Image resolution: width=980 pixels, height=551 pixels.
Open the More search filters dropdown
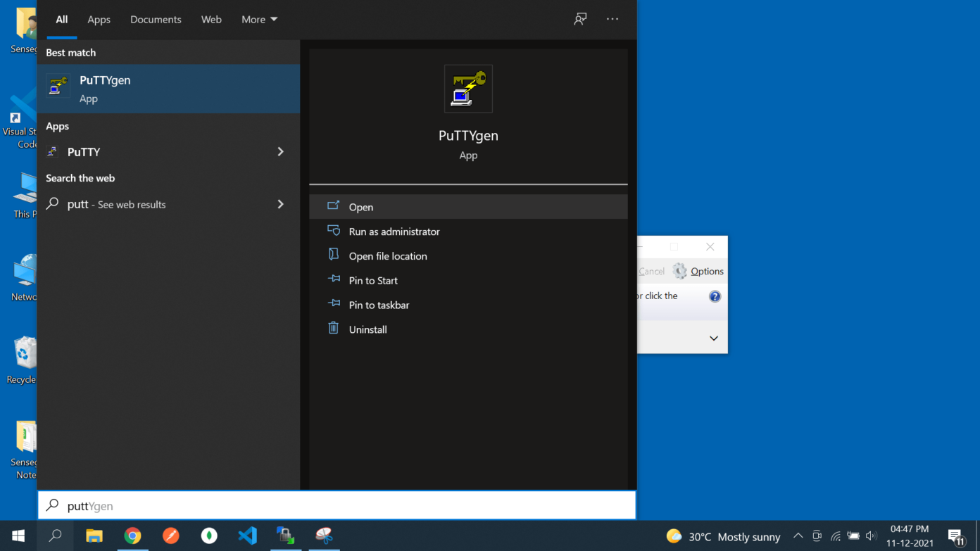(x=258, y=19)
